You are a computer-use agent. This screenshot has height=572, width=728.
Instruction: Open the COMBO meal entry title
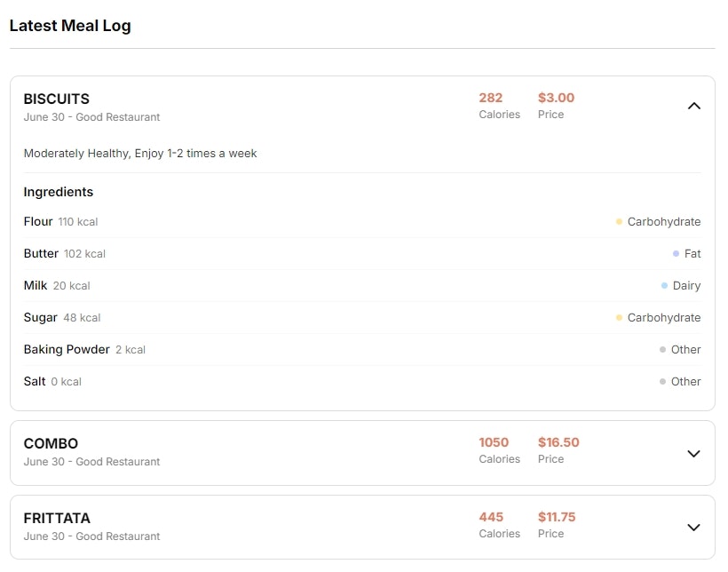(x=51, y=444)
